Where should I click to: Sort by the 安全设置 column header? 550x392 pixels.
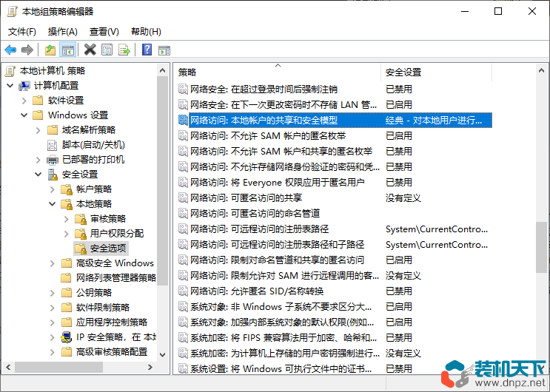tap(436, 72)
